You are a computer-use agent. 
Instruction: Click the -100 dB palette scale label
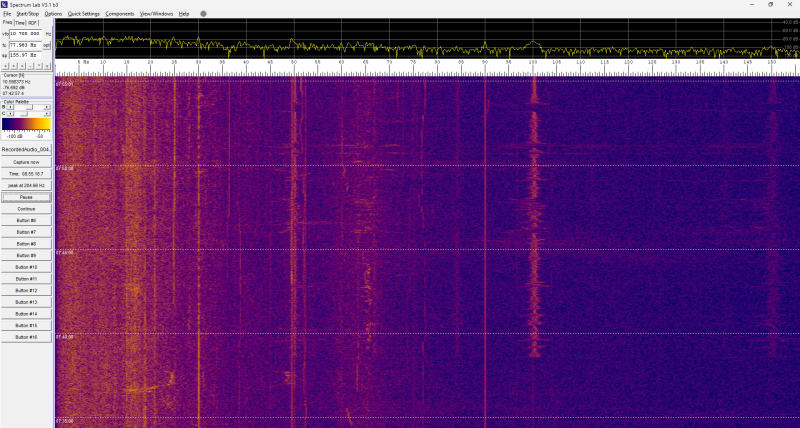(14, 136)
